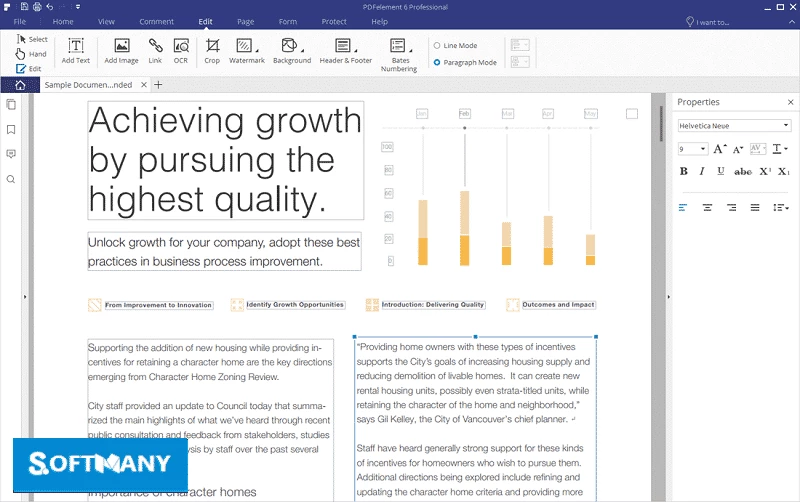Open the Helvetica Neue font dropdown
Screen dimensions: 800x502
pos(734,126)
